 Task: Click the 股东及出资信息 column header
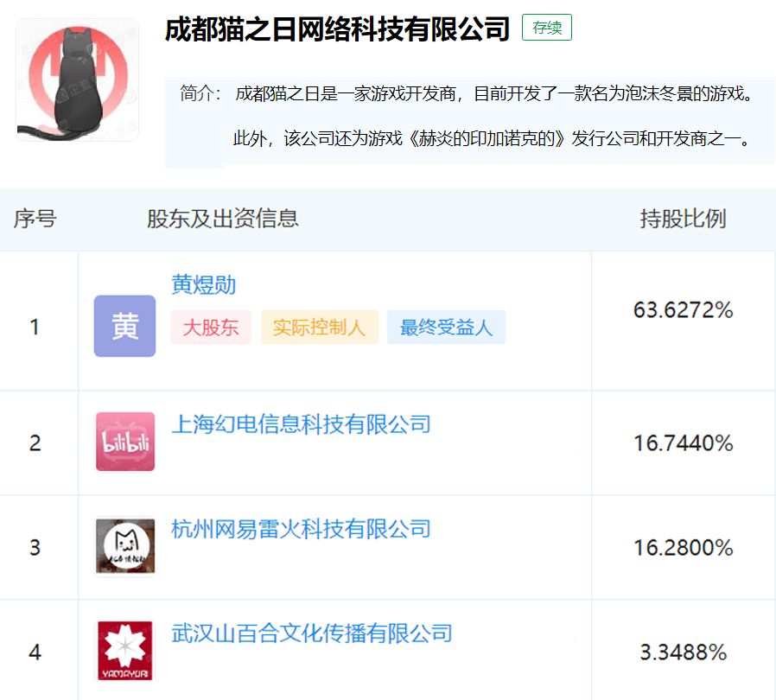pyautogui.click(x=223, y=219)
